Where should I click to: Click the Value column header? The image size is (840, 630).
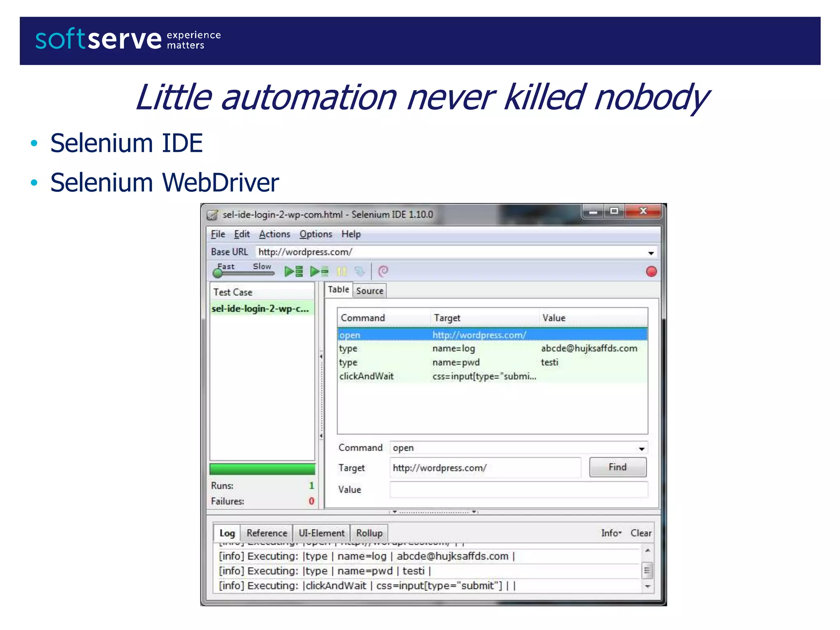pos(593,318)
